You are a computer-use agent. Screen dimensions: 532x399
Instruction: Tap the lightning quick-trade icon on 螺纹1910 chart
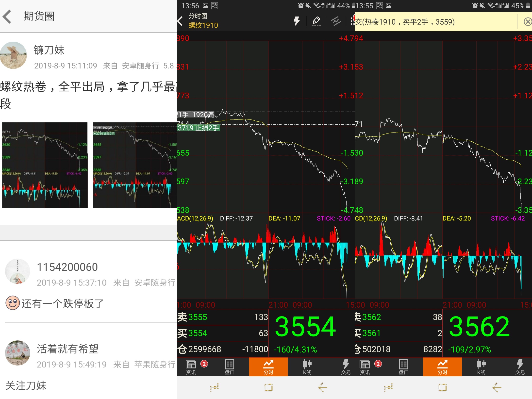[x=297, y=21]
